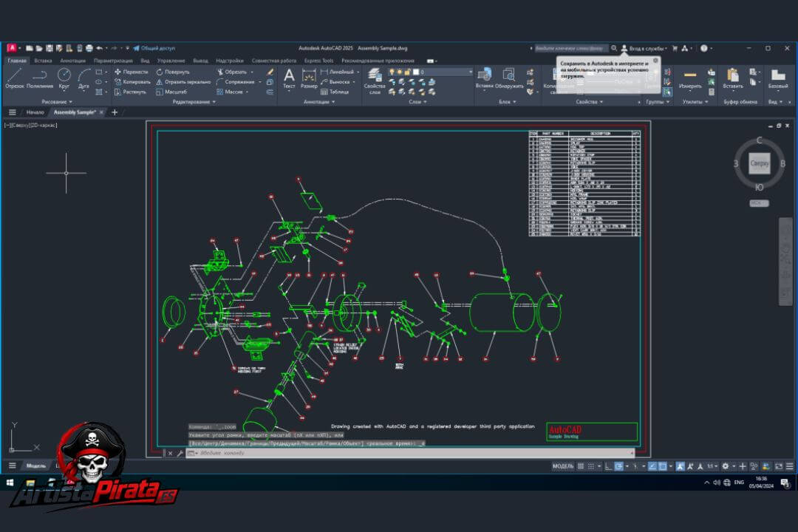Click the Отразить зеркально (Mirror) tool
798x532 pixels.
[183, 81]
